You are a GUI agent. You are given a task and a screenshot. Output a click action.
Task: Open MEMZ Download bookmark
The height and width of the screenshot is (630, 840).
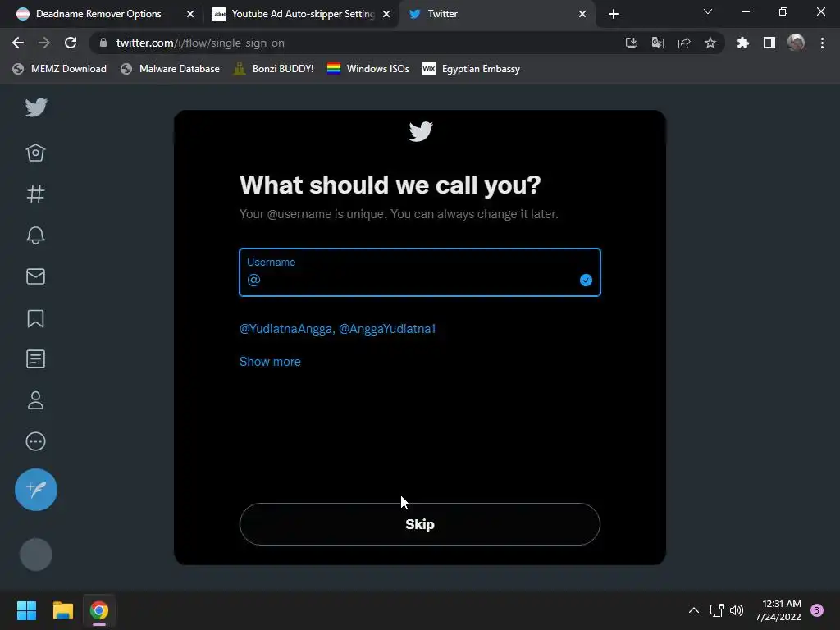click(x=59, y=69)
